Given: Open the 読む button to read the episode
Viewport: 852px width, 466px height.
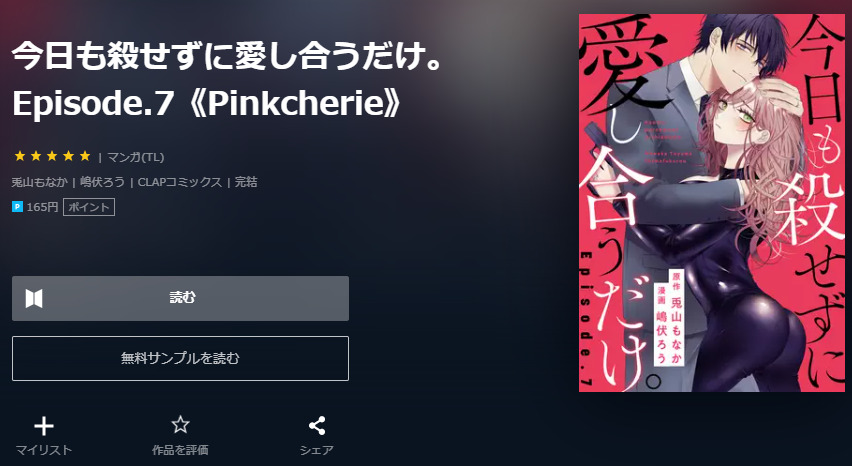Looking at the screenshot, I should [x=180, y=298].
